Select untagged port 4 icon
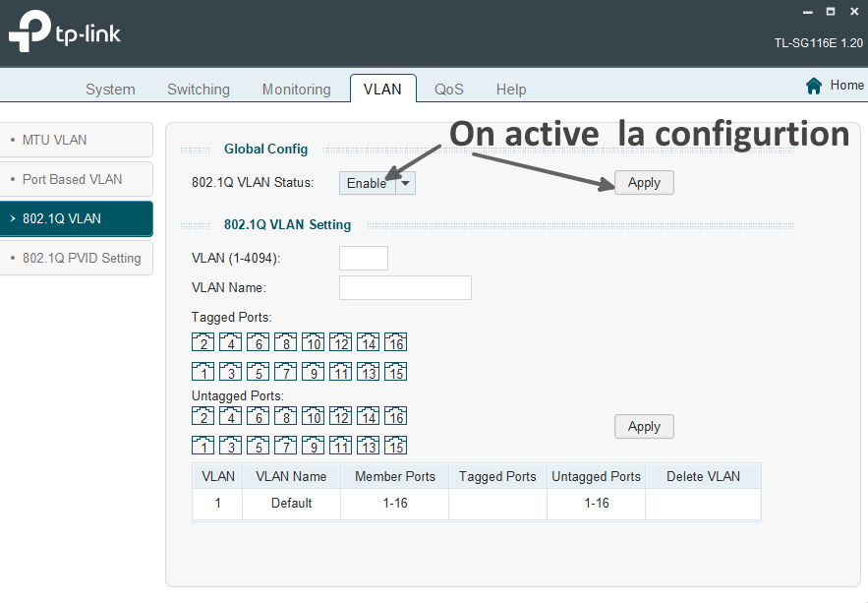This screenshot has height=603, width=868. [230, 416]
